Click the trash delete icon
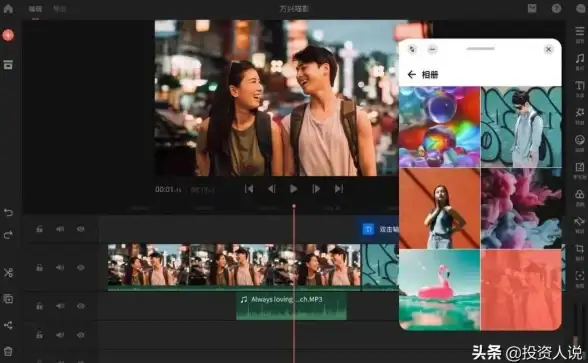Screen dimensions: 588x363 tap(8, 351)
